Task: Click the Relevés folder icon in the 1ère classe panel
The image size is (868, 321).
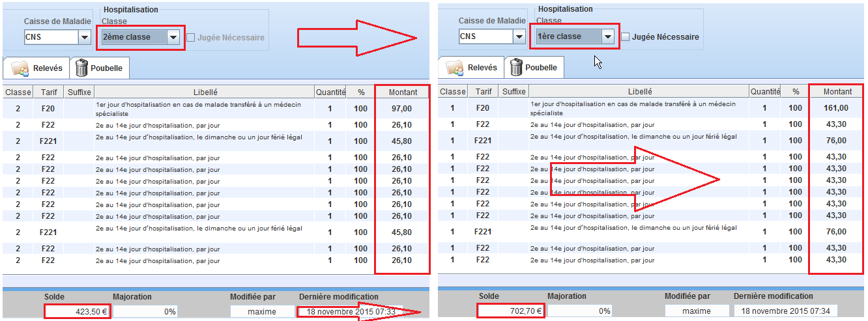Action: click(456, 67)
